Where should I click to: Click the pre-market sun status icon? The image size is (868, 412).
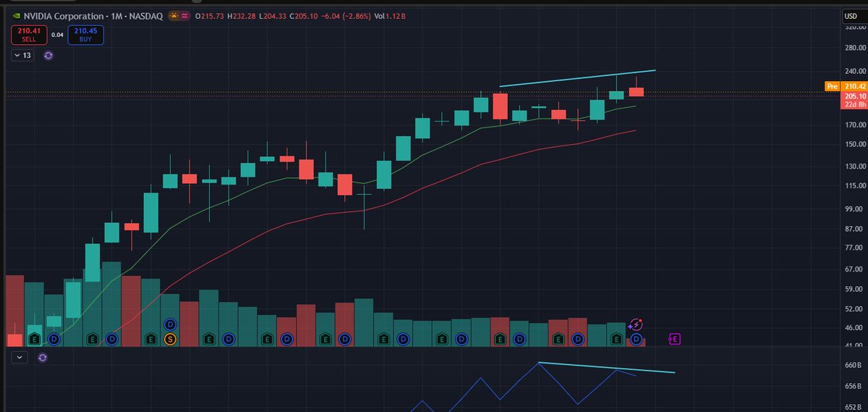point(175,14)
